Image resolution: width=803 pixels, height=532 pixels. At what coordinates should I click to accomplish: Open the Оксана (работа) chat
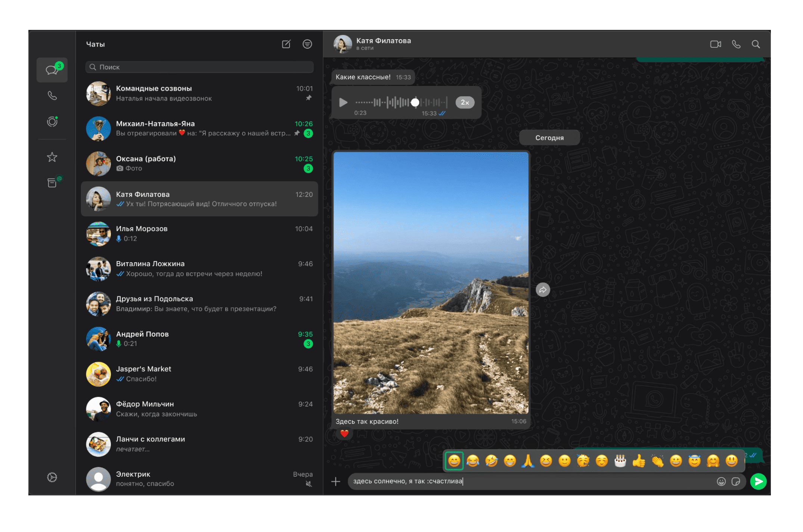pos(199,163)
